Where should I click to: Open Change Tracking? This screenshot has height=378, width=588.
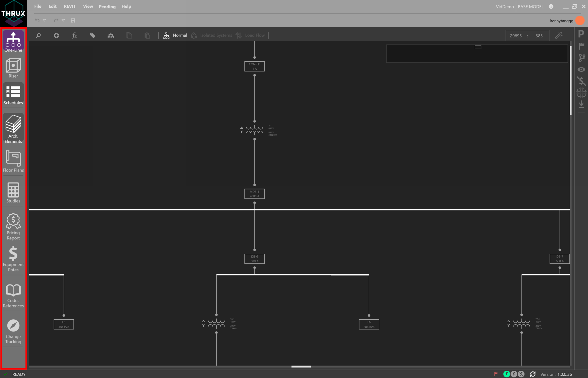(x=13, y=330)
